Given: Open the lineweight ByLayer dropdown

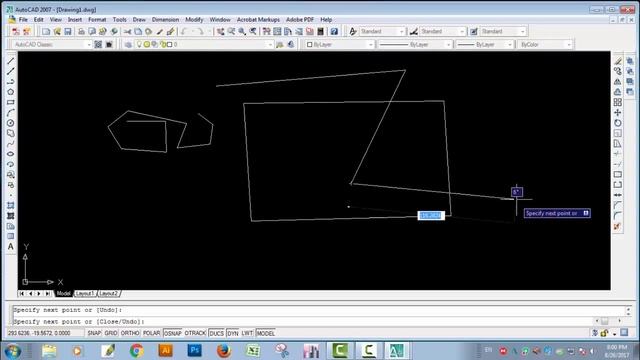Looking at the screenshot, I should pos(484,44).
